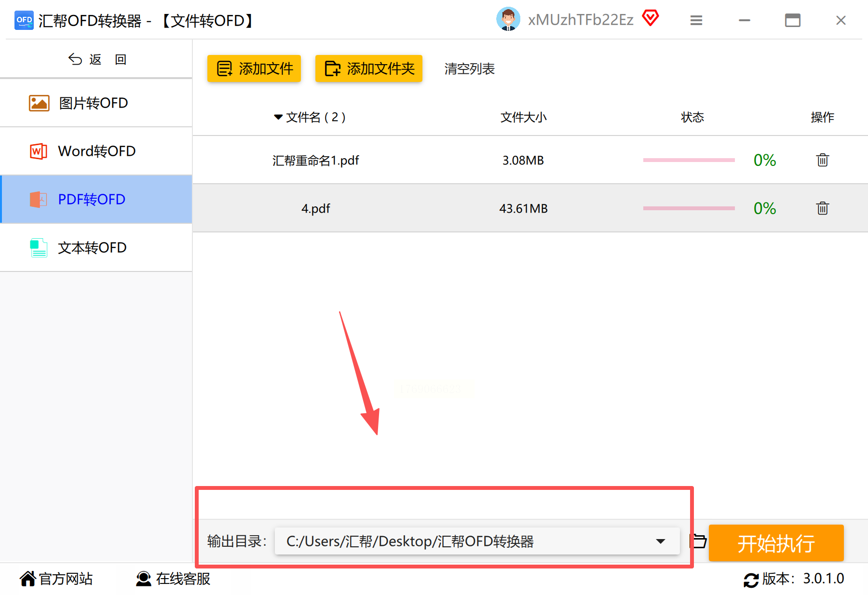Click progress bar for 汇帮重命名1.pdf
The width and height of the screenshot is (868, 595).
click(689, 160)
